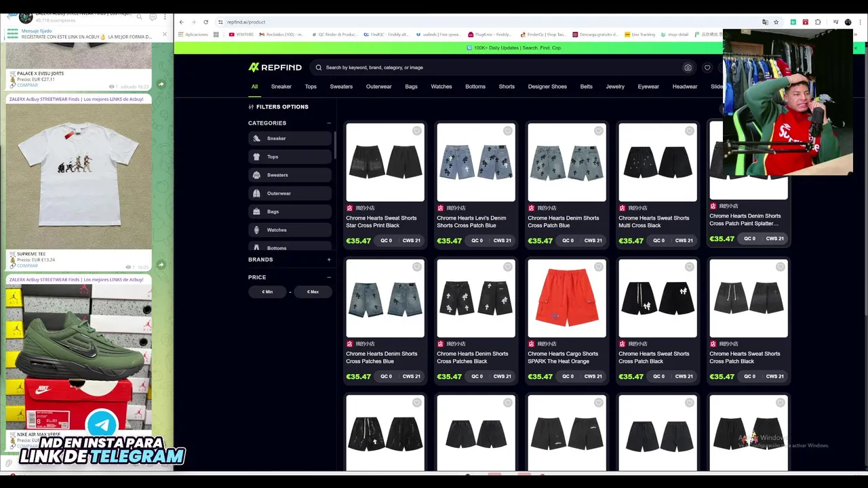Reload the repfind.ai page
868x488 pixels.
[x=206, y=22]
